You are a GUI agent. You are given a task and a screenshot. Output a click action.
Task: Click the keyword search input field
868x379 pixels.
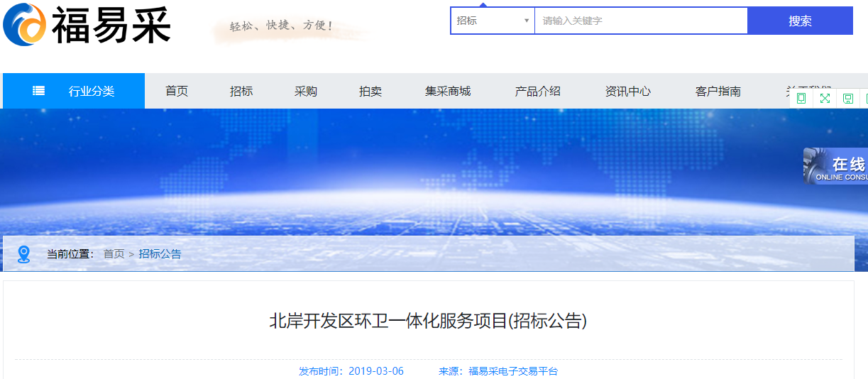[x=640, y=21]
